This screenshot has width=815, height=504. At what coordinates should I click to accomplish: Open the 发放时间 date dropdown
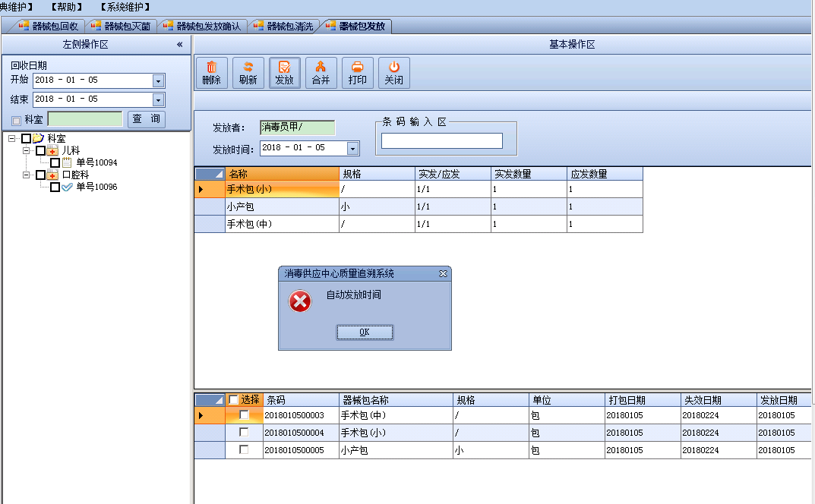[x=353, y=149]
